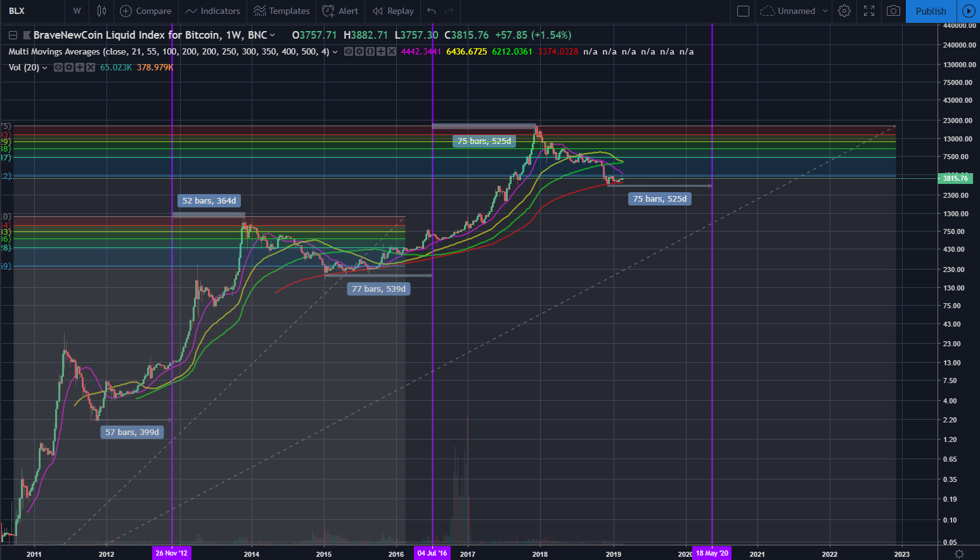The width and height of the screenshot is (980, 560).
Task: Select the 26 Nov '12 time marker
Action: click(172, 553)
